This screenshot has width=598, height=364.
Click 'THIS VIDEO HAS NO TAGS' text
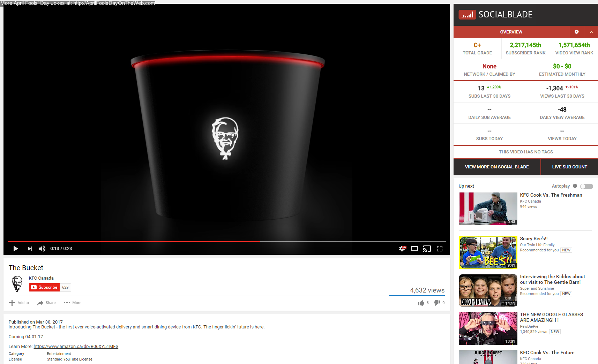pyautogui.click(x=526, y=152)
